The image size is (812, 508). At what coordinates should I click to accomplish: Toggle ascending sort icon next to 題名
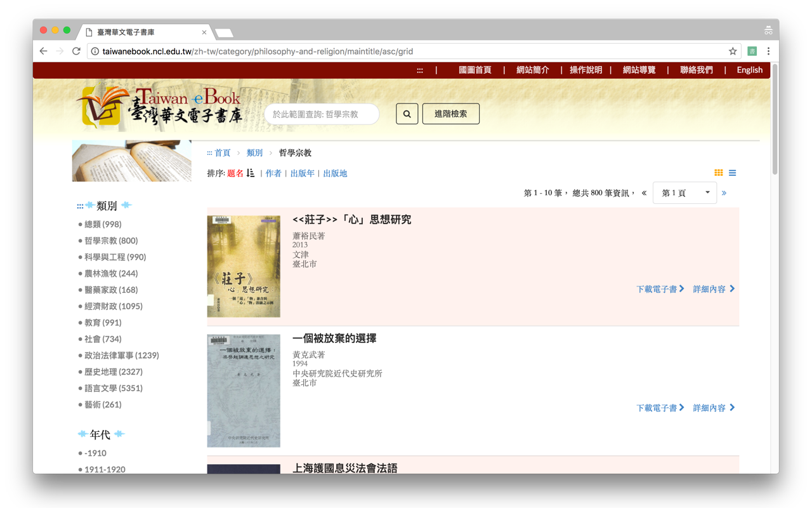[x=251, y=173]
